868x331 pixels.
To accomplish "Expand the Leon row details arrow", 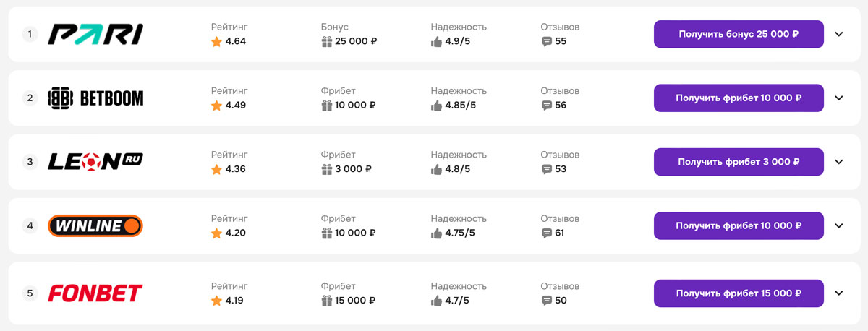I will point(839,162).
